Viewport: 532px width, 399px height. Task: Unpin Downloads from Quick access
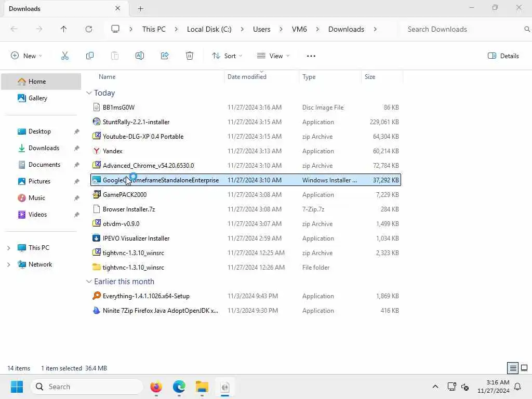77,148
